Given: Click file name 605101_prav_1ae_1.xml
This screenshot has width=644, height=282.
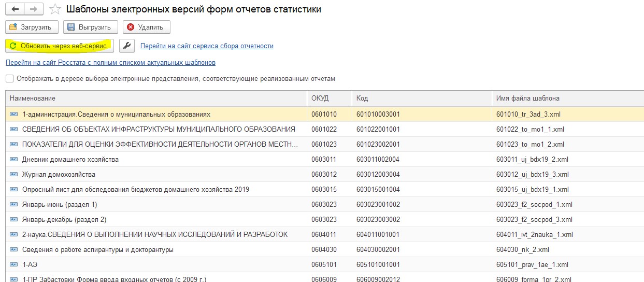Looking at the screenshot, I should coord(532,264).
